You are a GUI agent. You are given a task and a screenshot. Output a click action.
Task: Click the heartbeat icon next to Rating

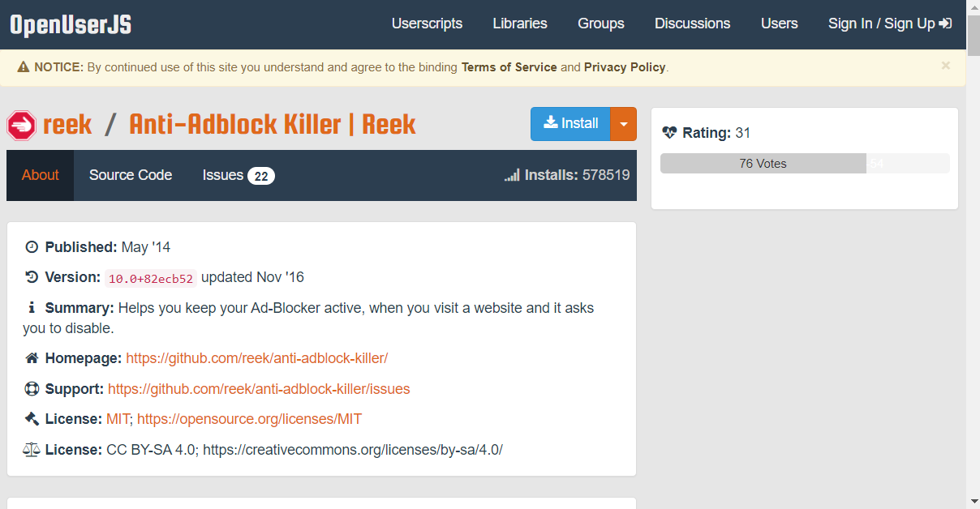click(x=669, y=133)
